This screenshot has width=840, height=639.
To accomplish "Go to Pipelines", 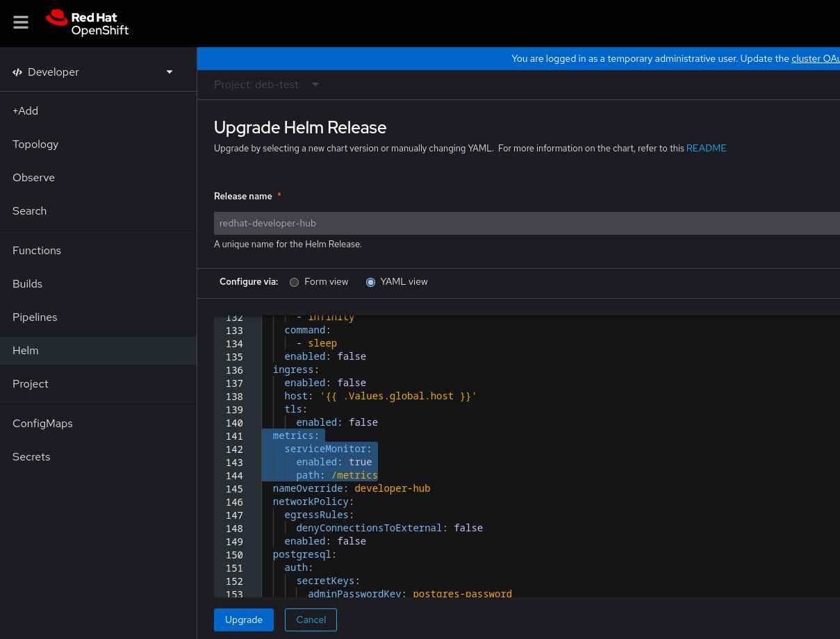I will point(35,317).
